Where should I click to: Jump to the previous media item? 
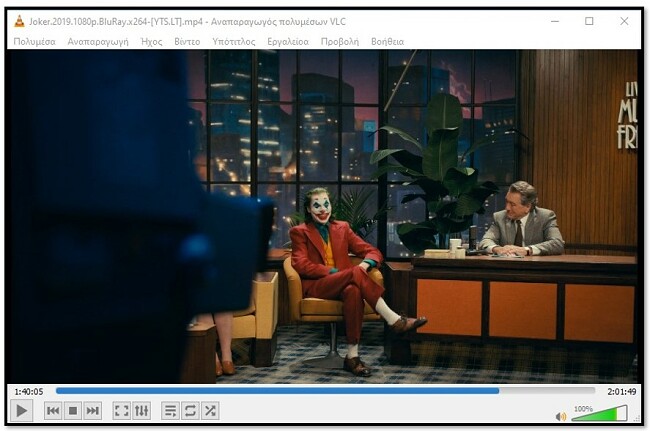(x=53, y=411)
